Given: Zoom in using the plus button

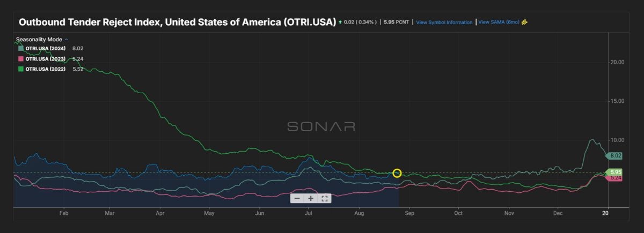Looking at the screenshot, I should pos(311,198).
